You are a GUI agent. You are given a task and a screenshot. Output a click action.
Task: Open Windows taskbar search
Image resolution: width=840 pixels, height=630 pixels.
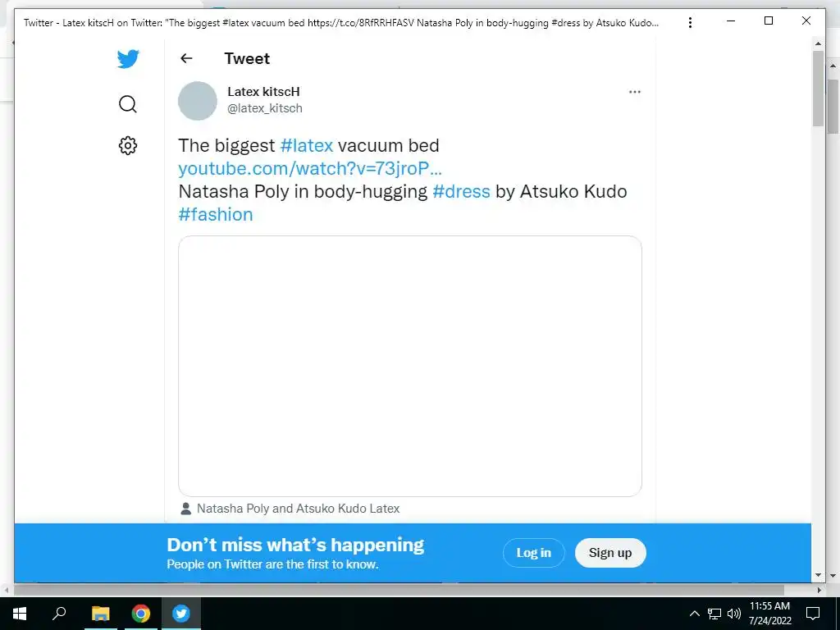click(59, 613)
